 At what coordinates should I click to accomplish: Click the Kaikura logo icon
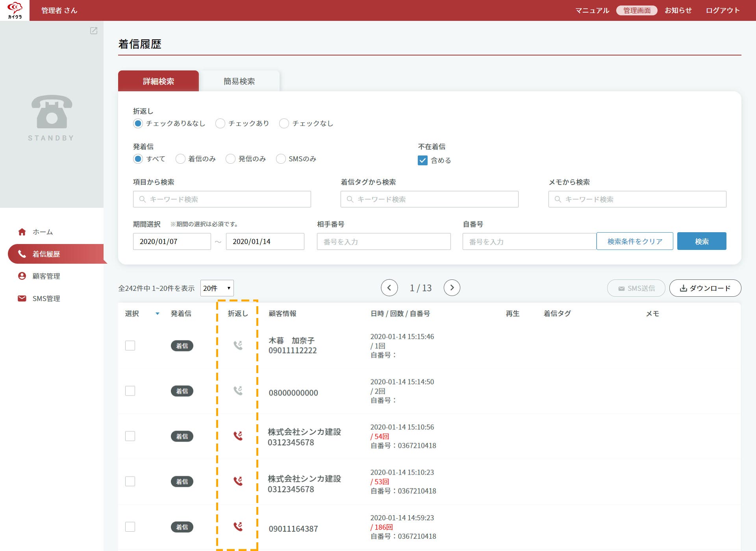tap(15, 10)
